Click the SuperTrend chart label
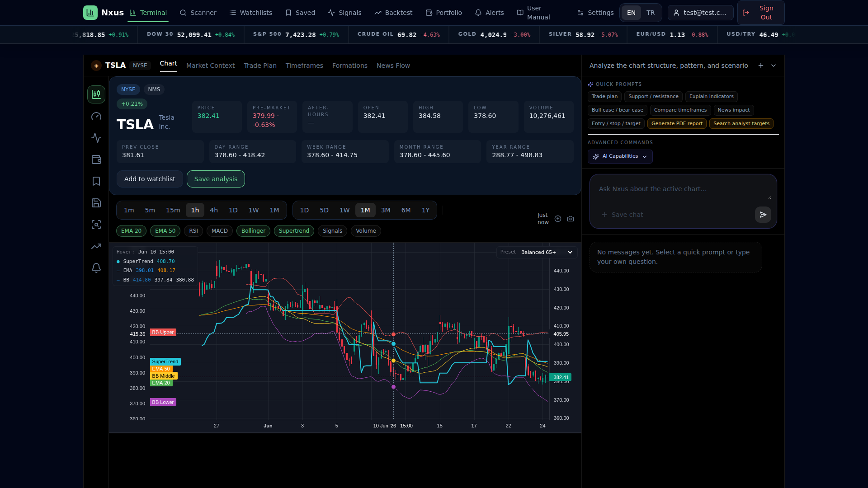This screenshot has width=868, height=488. click(x=165, y=361)
